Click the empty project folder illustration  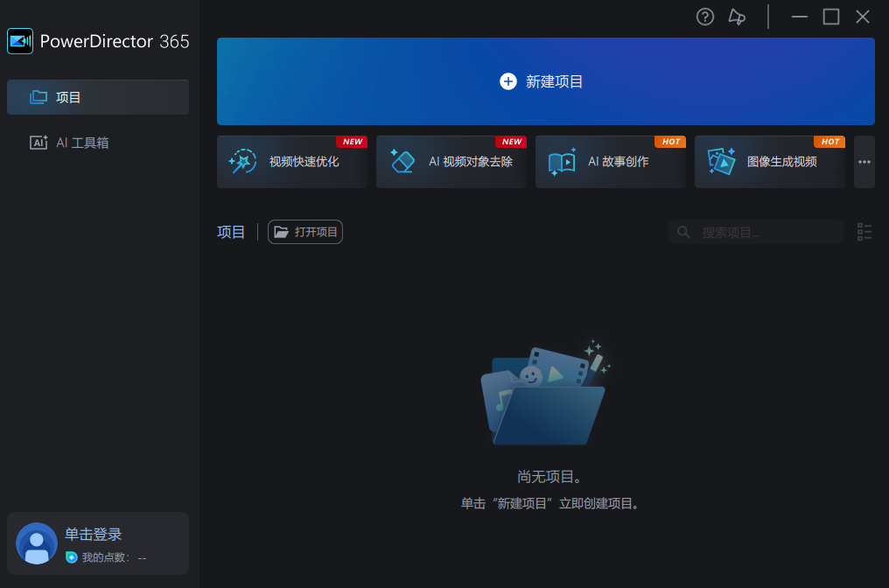click(x=545, y=393)
